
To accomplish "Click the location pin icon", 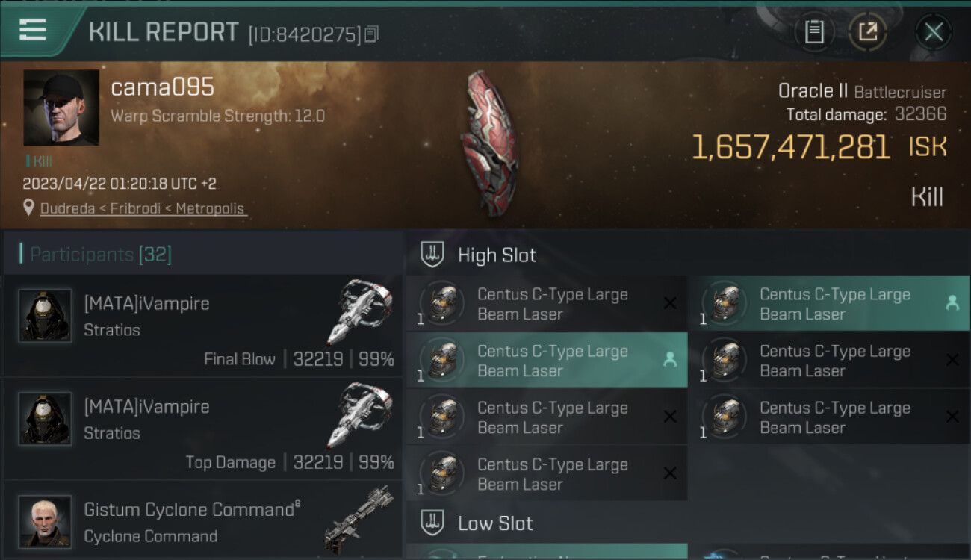I will point(28,208).
